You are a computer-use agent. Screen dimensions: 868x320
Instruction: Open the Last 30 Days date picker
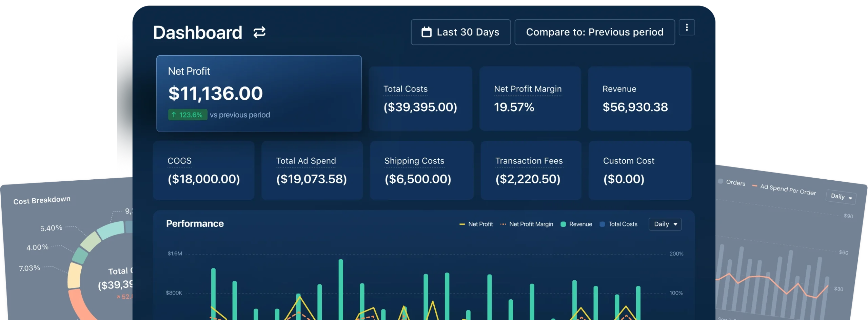460,32
